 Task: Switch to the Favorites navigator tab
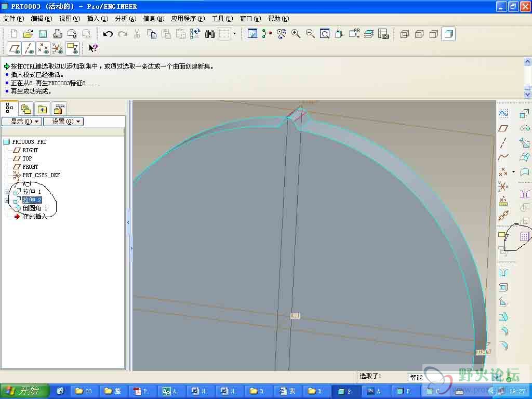(x=42, y=109)
